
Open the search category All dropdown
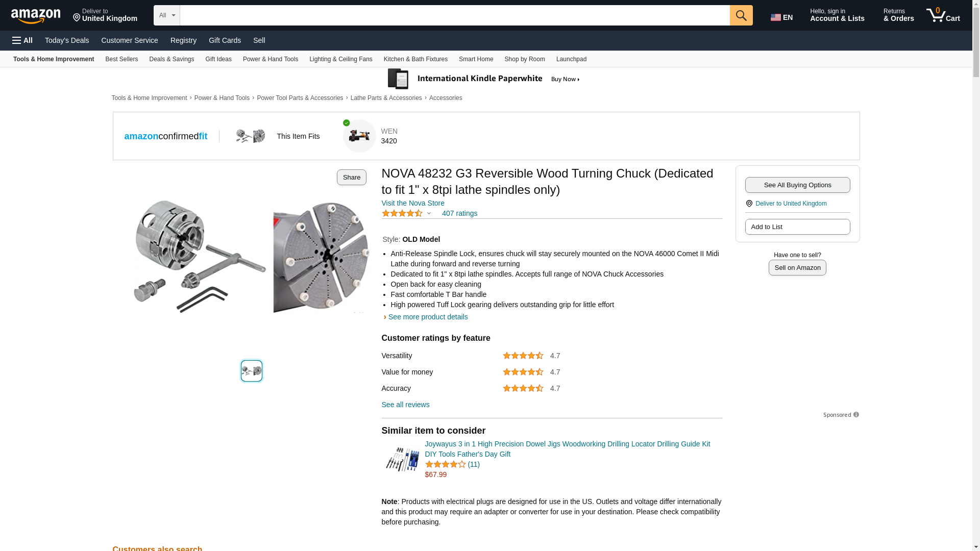(166, 15)
